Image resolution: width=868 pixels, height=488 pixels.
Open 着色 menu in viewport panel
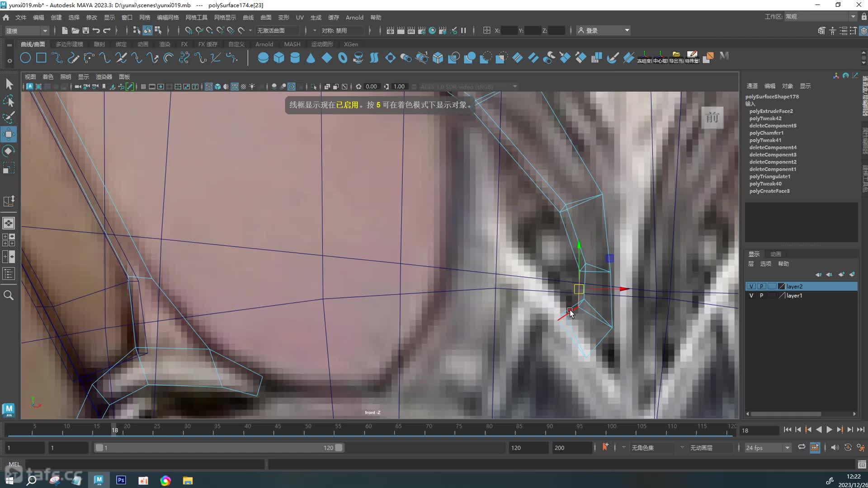(48, 77)
